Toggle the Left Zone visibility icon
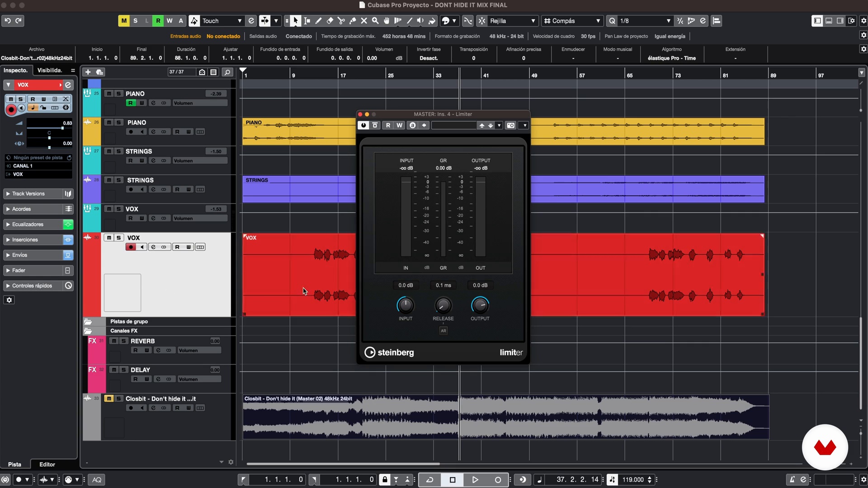868x488 pixels. coord(817,21)
